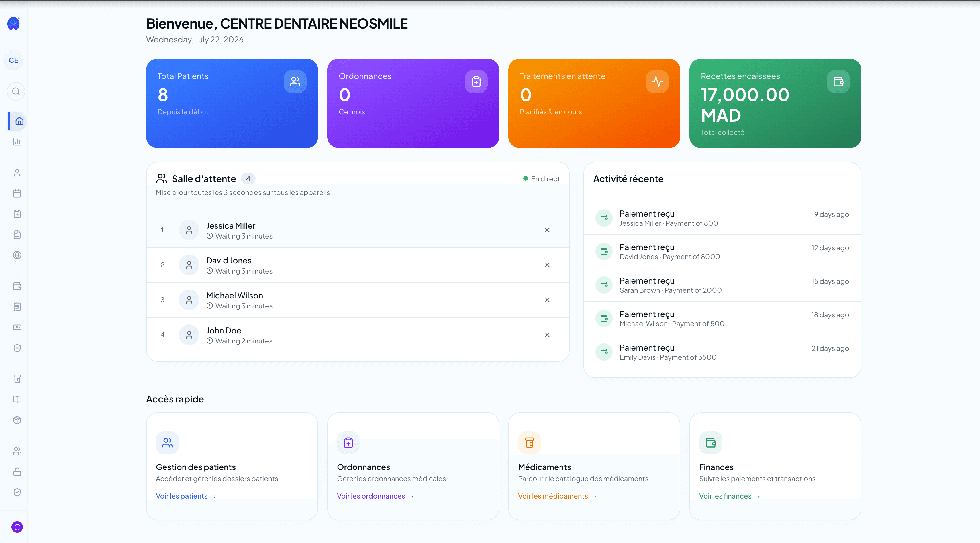Click the tooth logo in the sidebar
The image size is (980, 543).
click(14, 23)
